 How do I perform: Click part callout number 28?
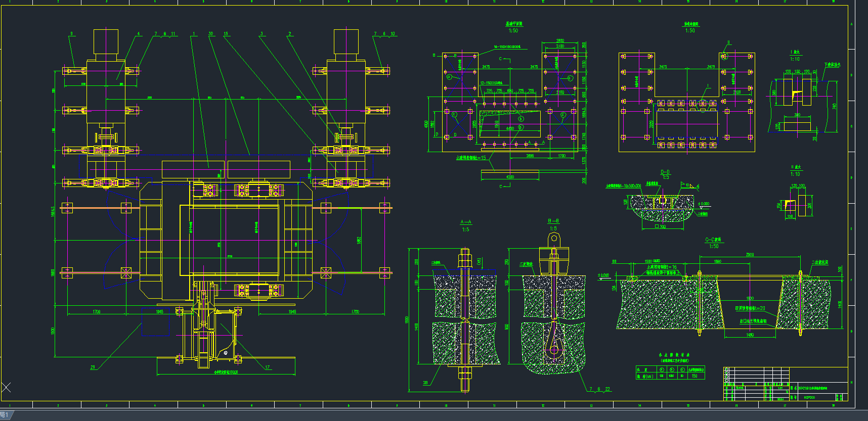(425, 383)
